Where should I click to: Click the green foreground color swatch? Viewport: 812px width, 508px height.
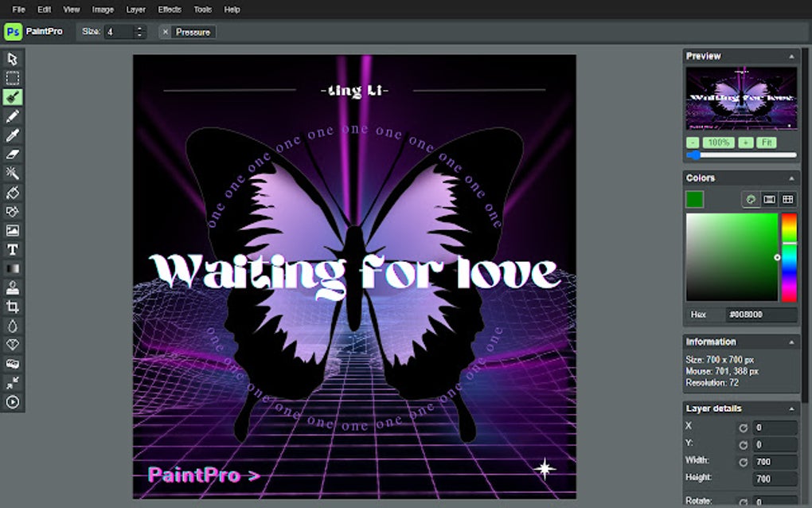coord(693,199)
